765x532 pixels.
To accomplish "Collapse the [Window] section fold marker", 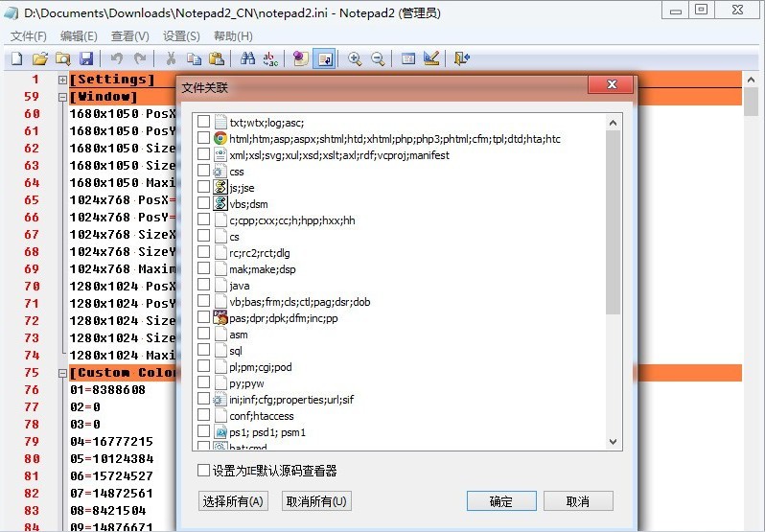I will pos(62,97).
